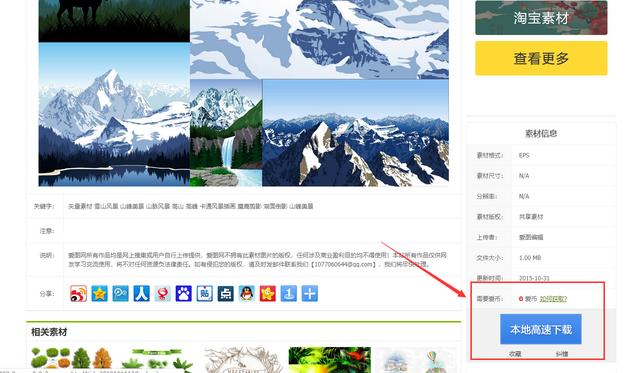The image size is (640, 373).
Task: Open the green trees related thumbnail
Action: coord(71,358)
